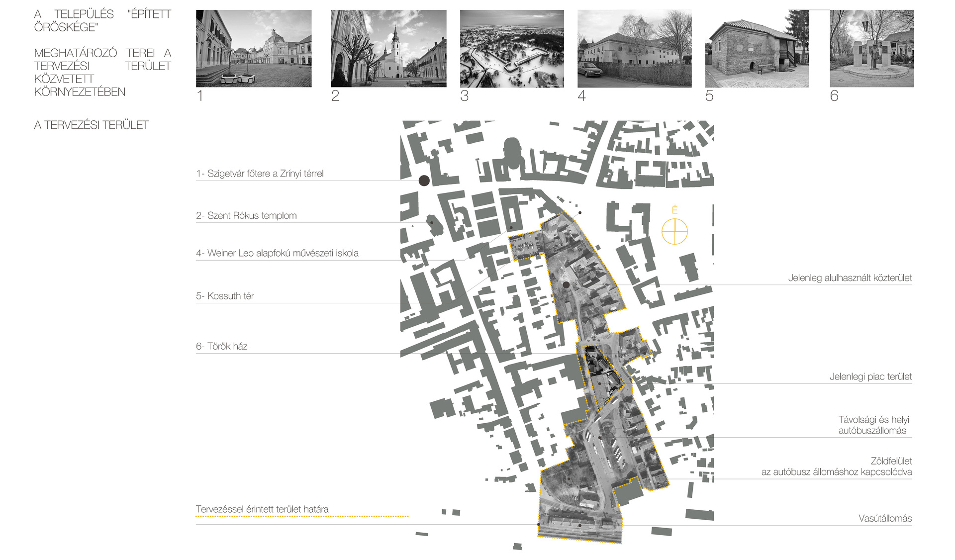Click number 2 under second photo
The height and width of the screenshot is (560, 955).
pyautogui.click(x=335, y=95)
